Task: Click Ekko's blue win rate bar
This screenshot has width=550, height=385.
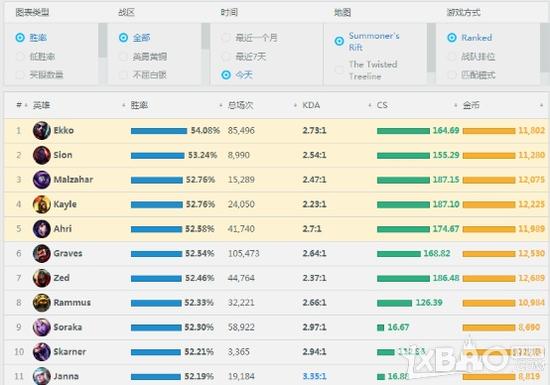Action: (159, 131)
